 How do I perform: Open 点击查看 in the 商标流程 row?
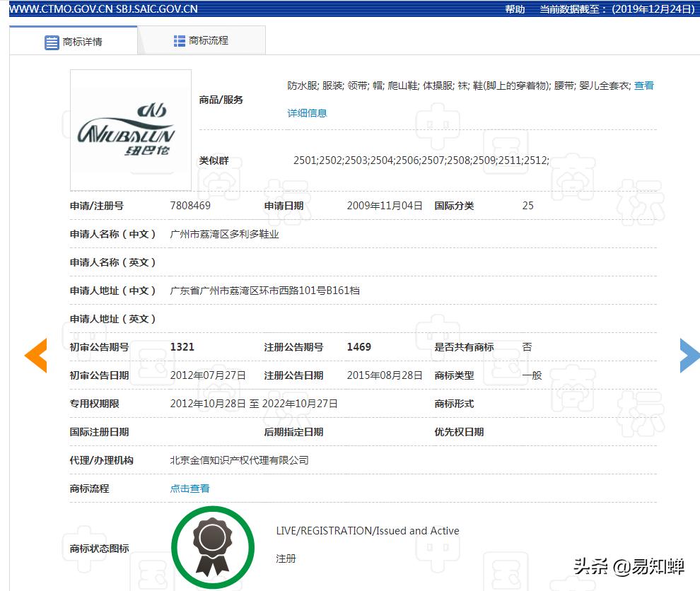tap(189, 488)
